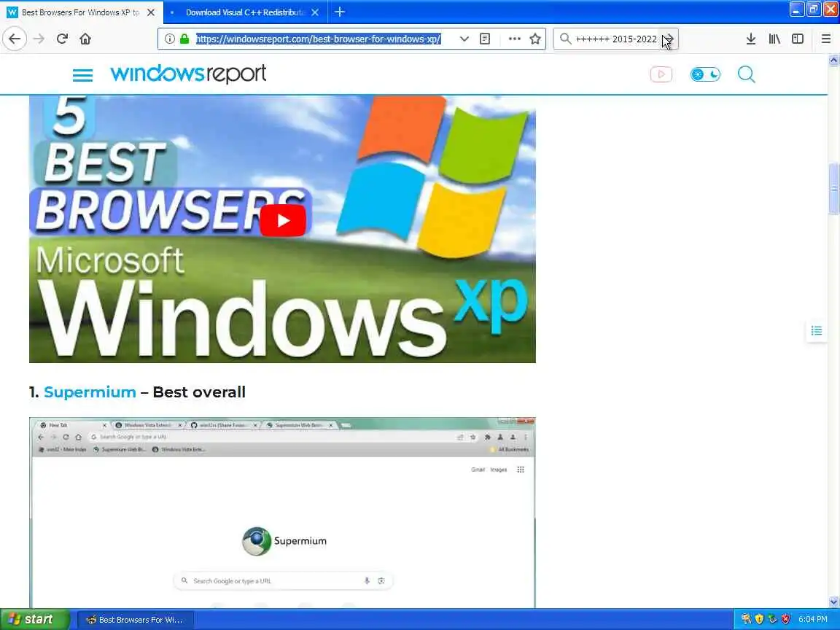Click the green padlock security icon
This screenshot has height=630, width=840.
point(184,39)
